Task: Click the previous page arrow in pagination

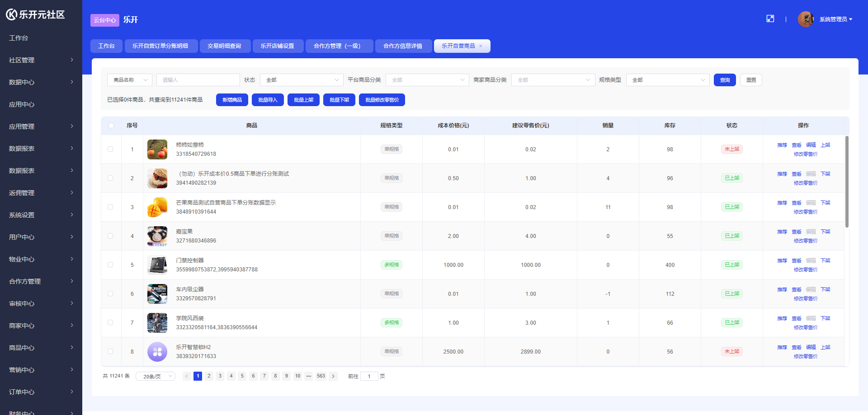Action: (x=187, y=376)
